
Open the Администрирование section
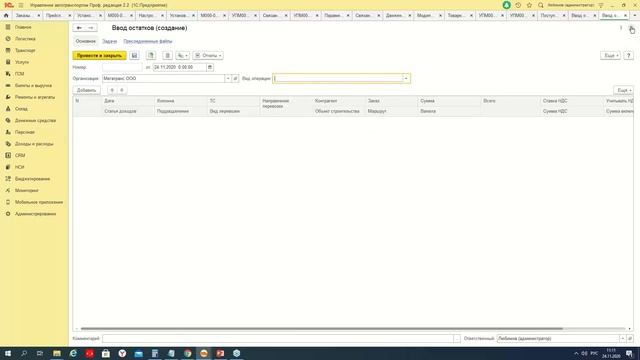coord(35,214)
